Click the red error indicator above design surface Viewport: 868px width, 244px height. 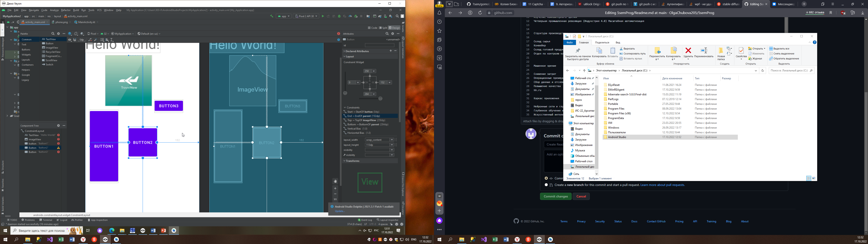(338, 34)
